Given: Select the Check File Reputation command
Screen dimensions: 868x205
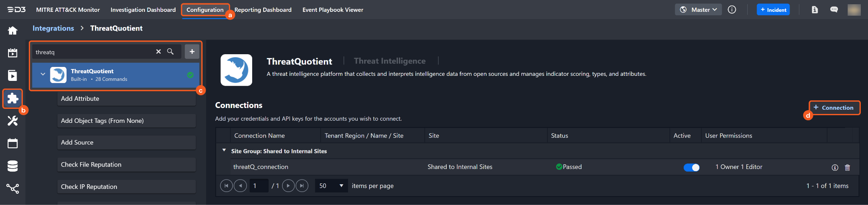Looking at the screenshot, I should coord(126,164).
